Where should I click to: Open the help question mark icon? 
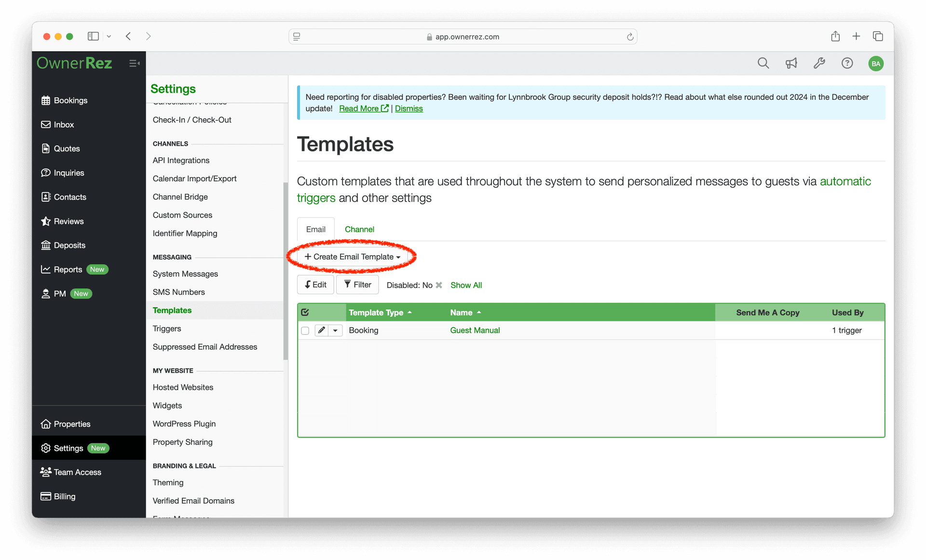coord(847,63)
